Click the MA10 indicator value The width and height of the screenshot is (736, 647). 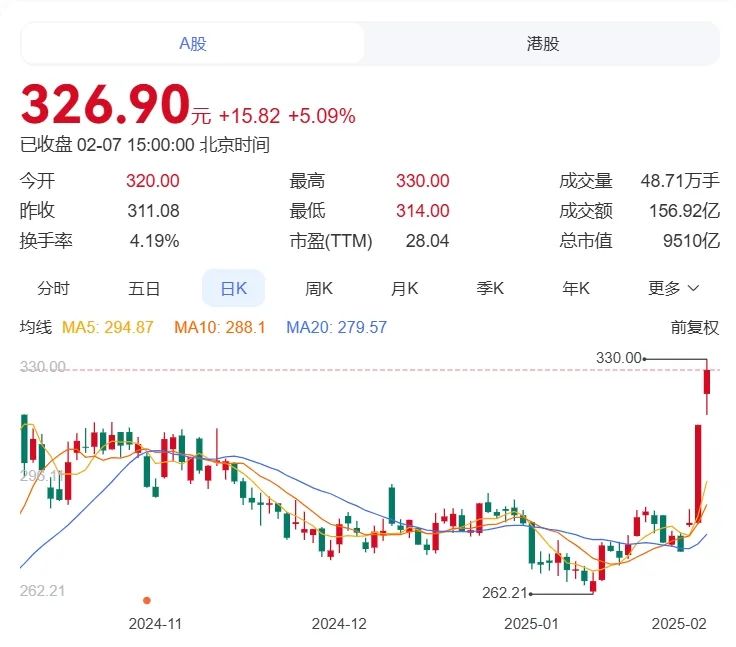point(219,327)
